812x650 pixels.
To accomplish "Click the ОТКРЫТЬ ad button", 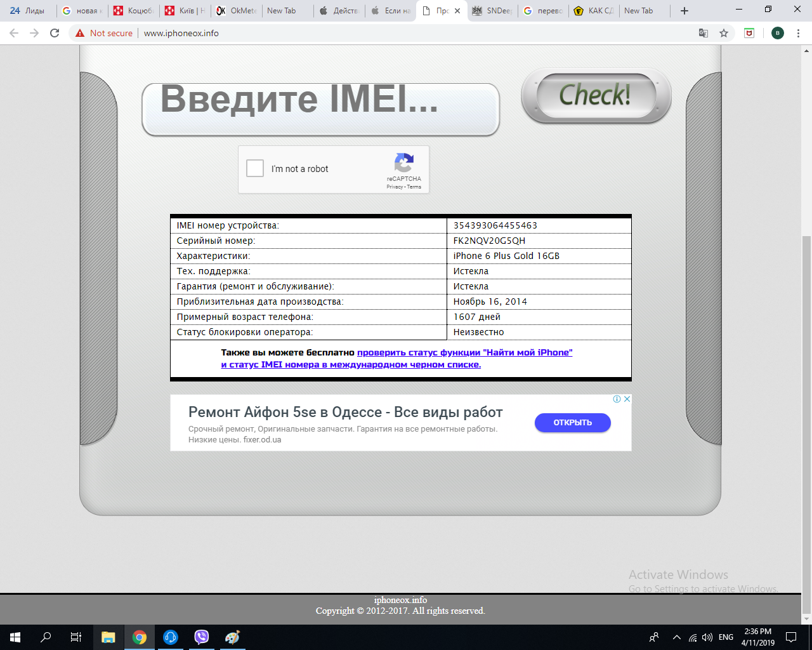I will (x=573, y=423).
